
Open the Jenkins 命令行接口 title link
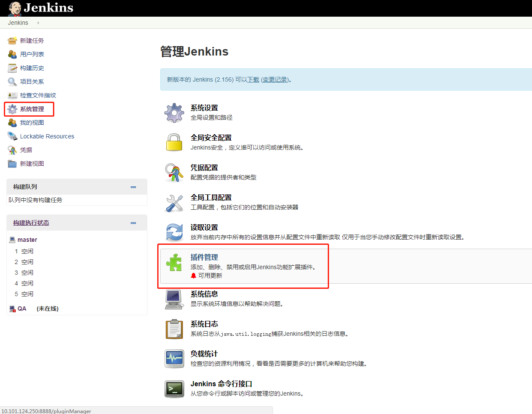coord(221,384)
